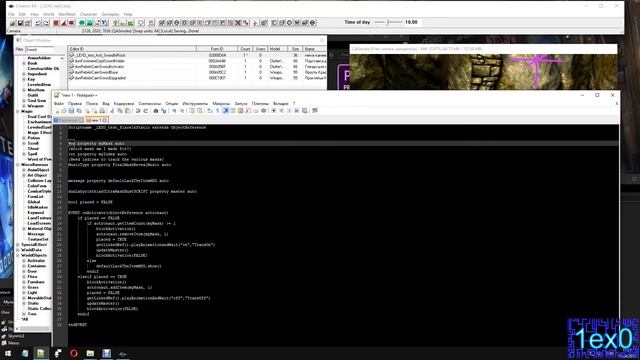Click the Redo icon in Notepad++ toolbar
Image resolution: width=640 pixels, height=360 pixels.
pos(146,111)
